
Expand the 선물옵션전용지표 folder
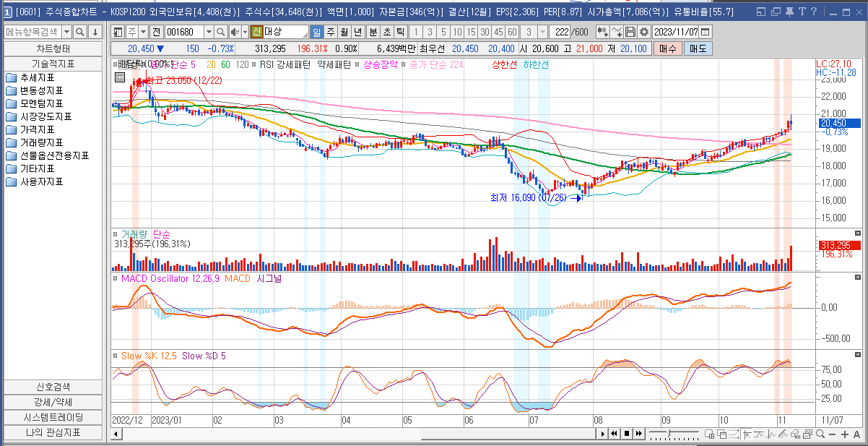click(x=48, y=156)
